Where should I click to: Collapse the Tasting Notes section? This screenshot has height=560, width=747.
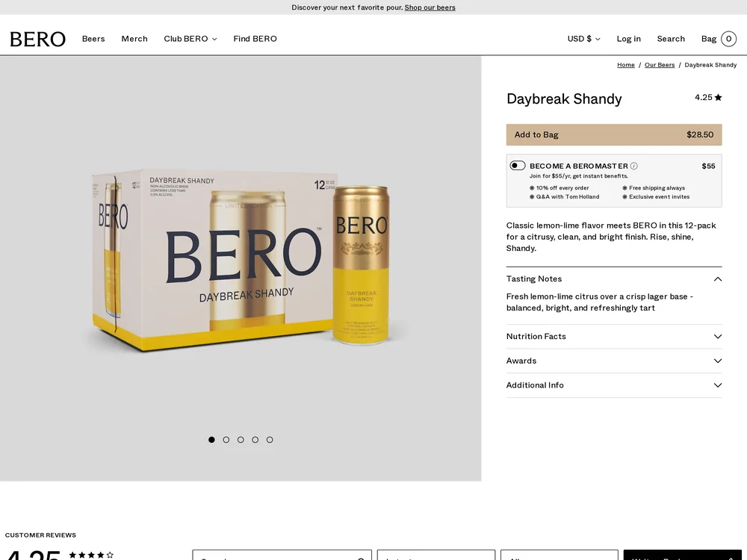point(613,279)
